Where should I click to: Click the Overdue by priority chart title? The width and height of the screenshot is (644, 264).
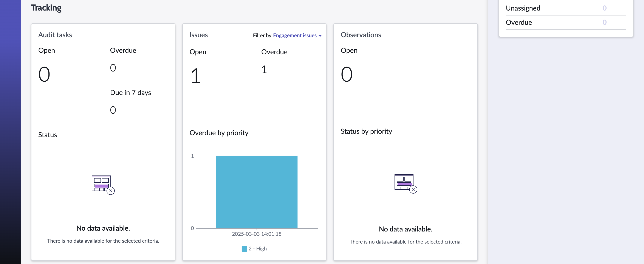coord(219,133)
